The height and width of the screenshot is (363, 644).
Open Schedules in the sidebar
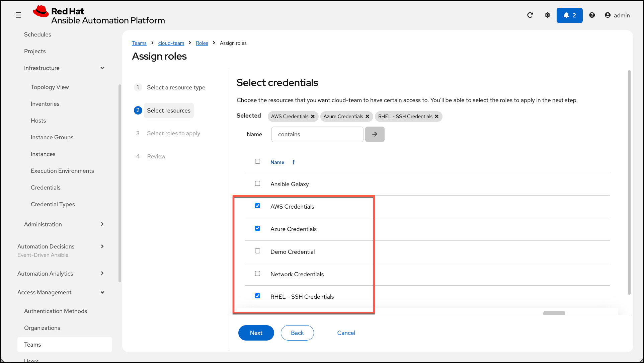37,34
